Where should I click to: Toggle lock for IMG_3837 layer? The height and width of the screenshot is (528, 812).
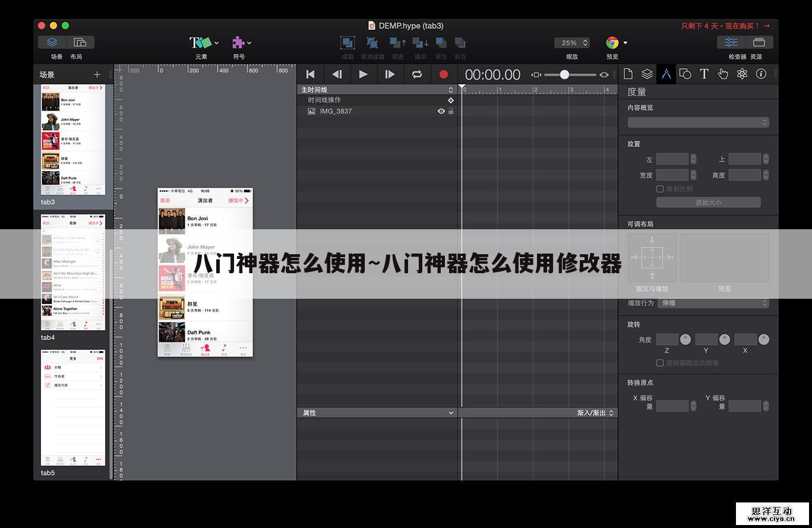pos(451,111)
